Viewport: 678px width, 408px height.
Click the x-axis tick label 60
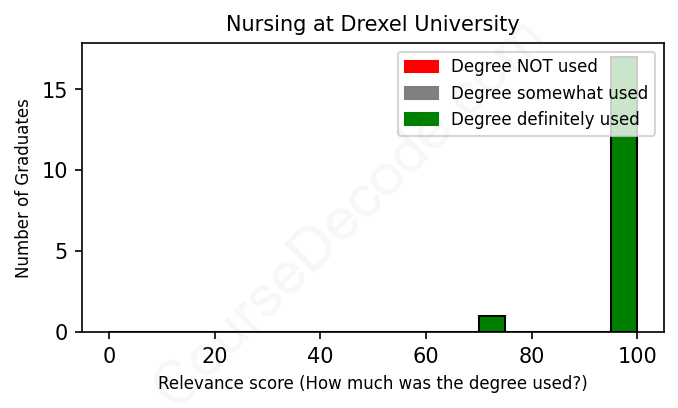(x=426, y=354)
